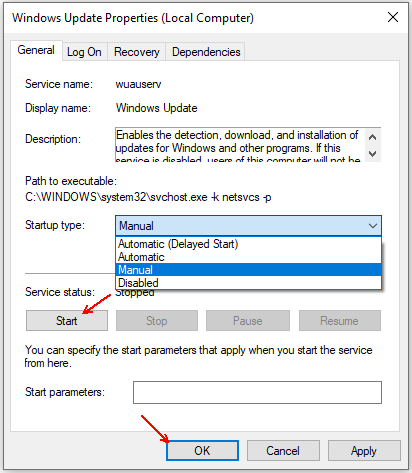Click the greyed-out Resume button

(x=340, y=321)
